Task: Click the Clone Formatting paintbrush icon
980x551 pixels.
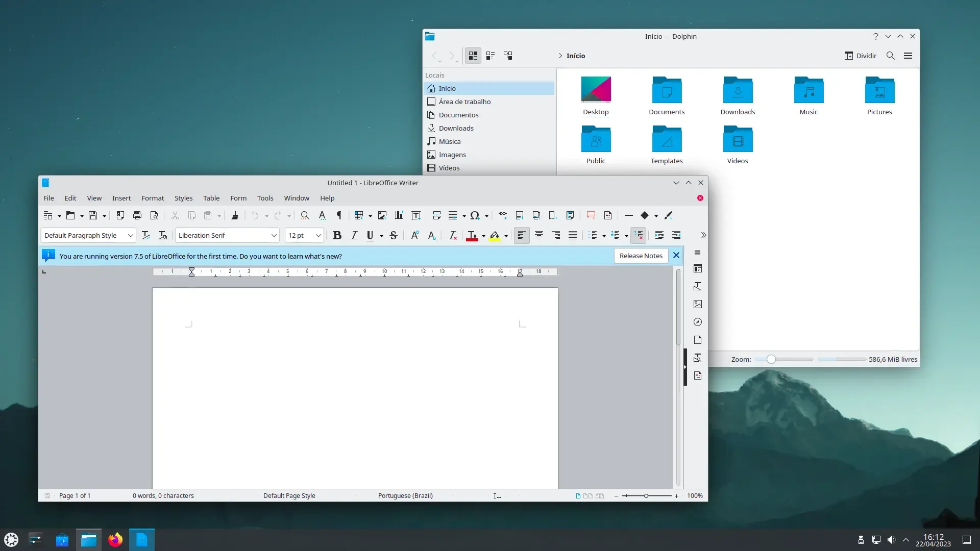Action: (x=235, y=215)
